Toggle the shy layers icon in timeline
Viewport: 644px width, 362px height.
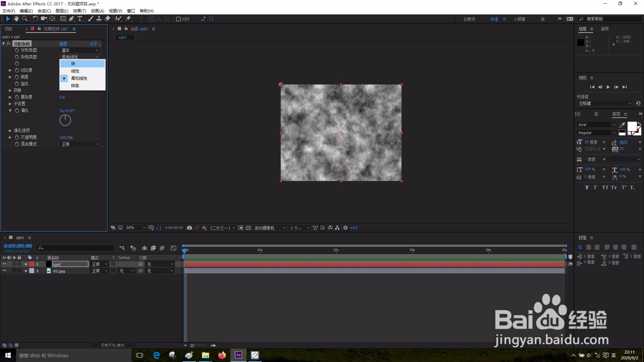144,248
